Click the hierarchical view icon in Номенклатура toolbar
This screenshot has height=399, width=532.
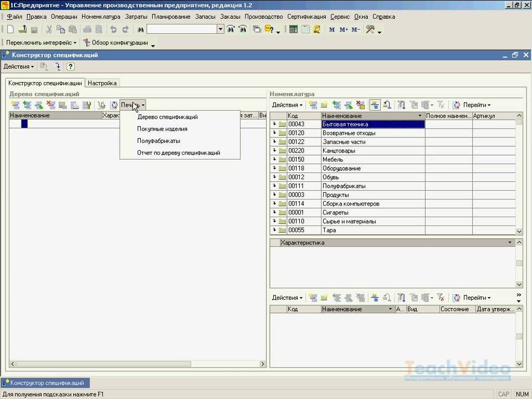[x=375, y=105]
